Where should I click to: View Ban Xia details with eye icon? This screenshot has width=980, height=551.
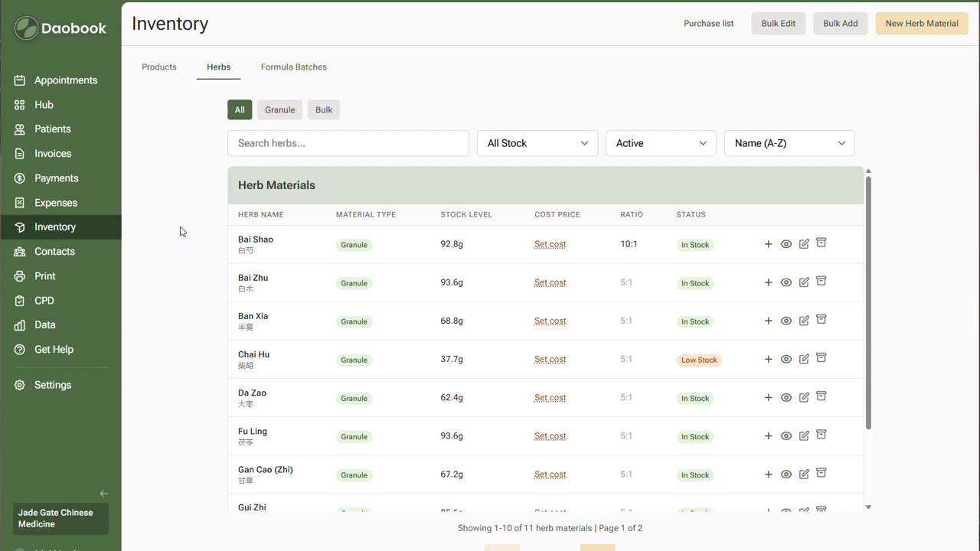[x=786, y=321]
